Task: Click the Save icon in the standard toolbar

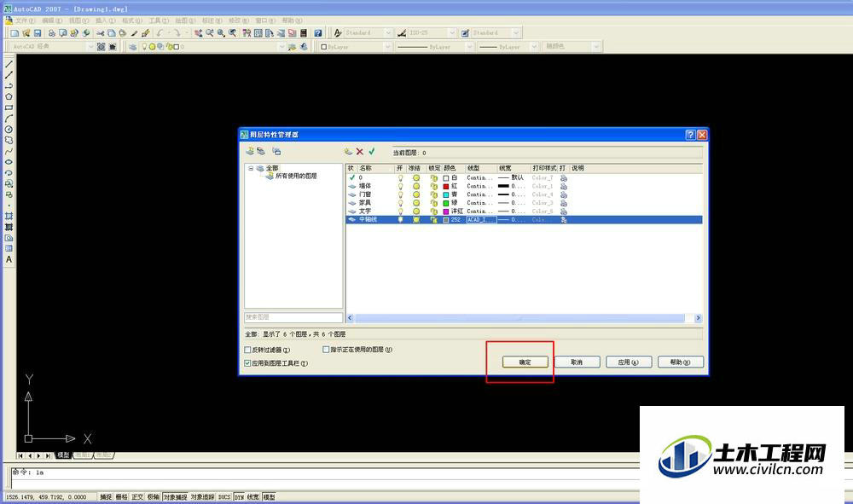Action: (38, 33)
